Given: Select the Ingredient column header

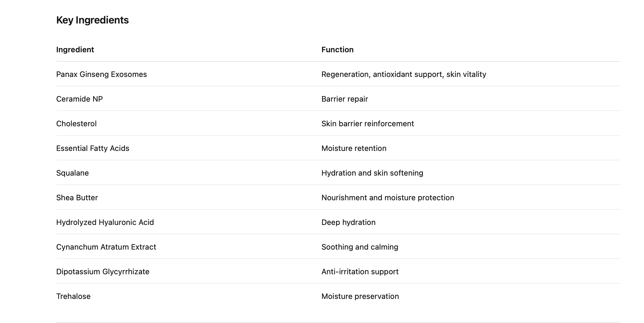Looking at the screenshot, I should (75, 50).
